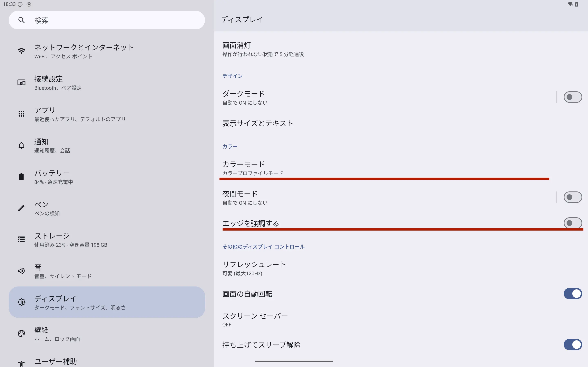Click the wallpaper palette icon
Screen dimensions: 588x367
[21, 334]
